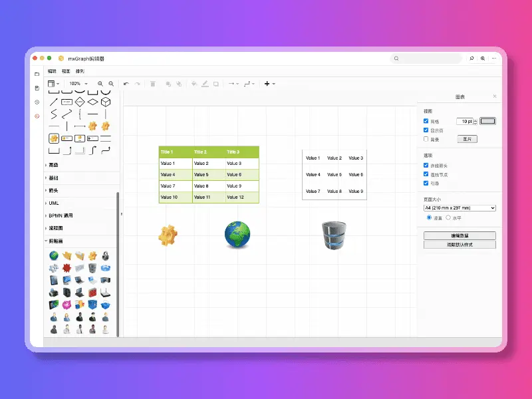Screen dimensions: 532x399
Task: Select the cube shape in shape palette
Action: pyautogui.click(x=106, y=102)
